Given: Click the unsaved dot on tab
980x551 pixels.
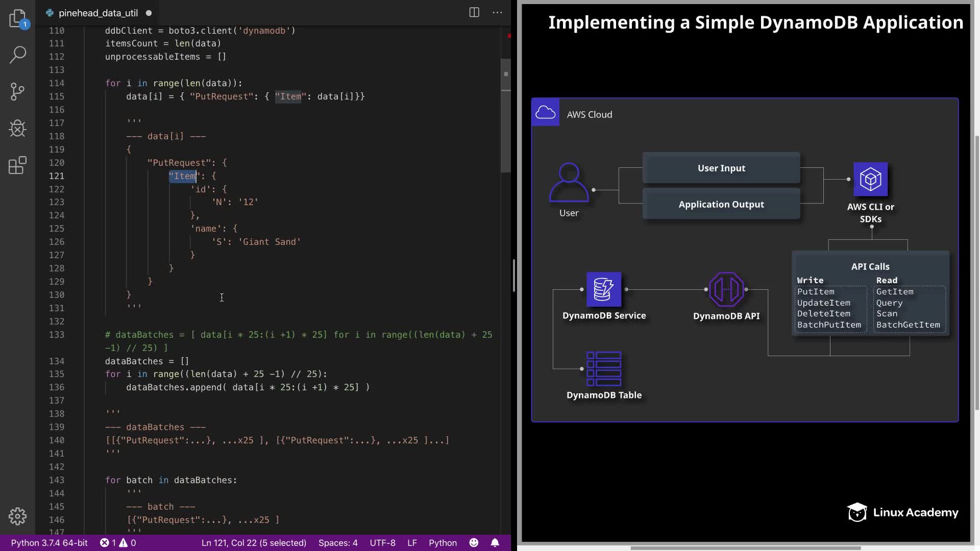Looking at the screenshot, I should 149,13.
